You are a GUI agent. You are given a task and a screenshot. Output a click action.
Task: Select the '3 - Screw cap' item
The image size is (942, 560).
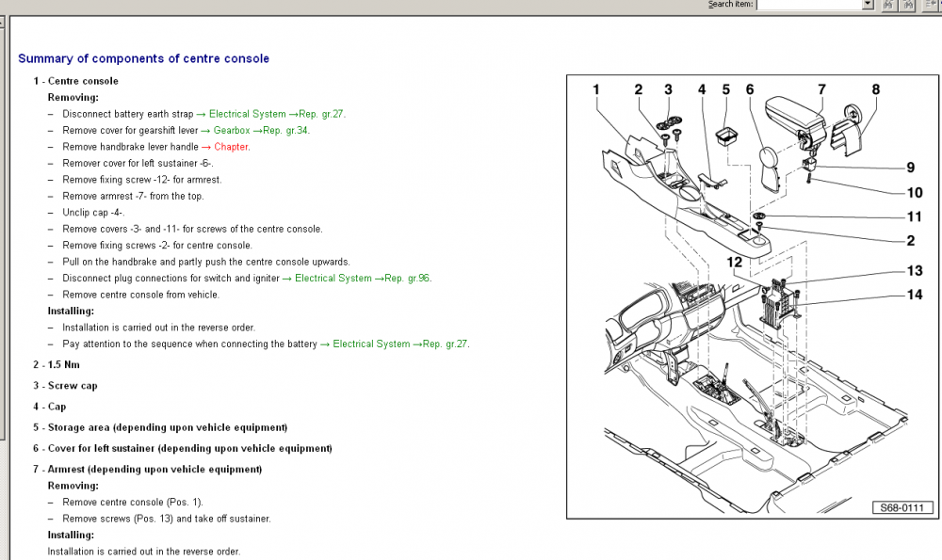[x=66, y=385]
